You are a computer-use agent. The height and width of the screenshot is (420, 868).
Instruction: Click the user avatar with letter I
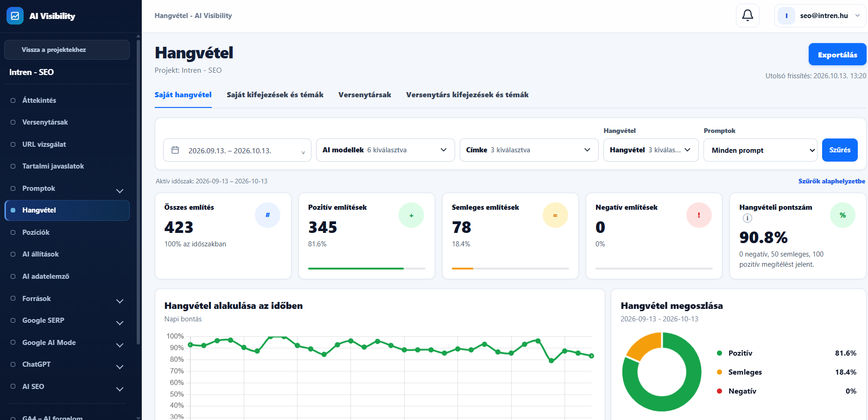point(786,16)
